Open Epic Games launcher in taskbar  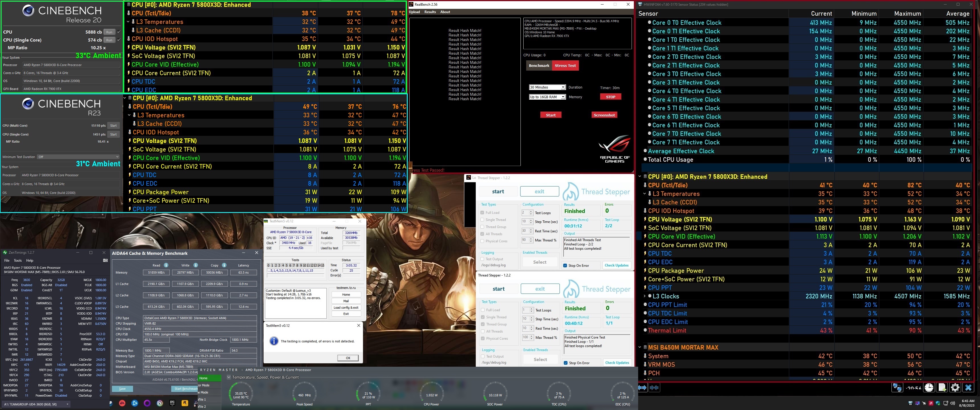point(172,403)
